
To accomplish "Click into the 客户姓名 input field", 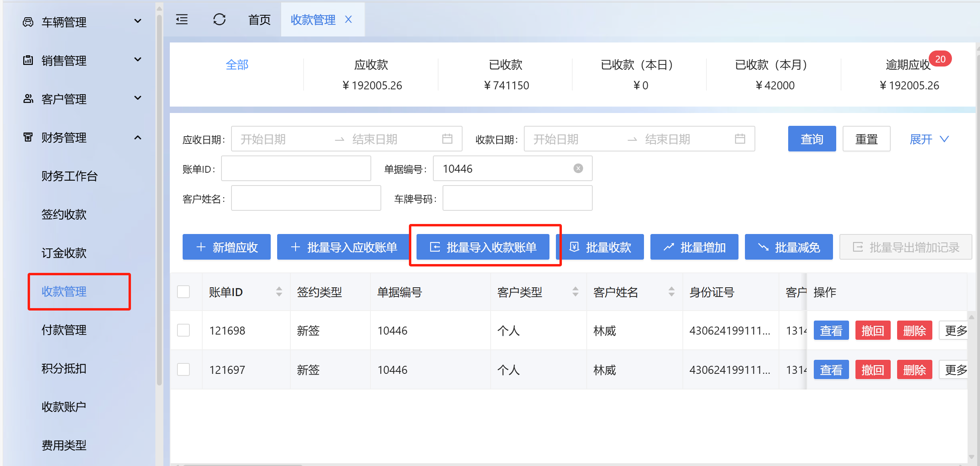I will (x=306, y=198).
